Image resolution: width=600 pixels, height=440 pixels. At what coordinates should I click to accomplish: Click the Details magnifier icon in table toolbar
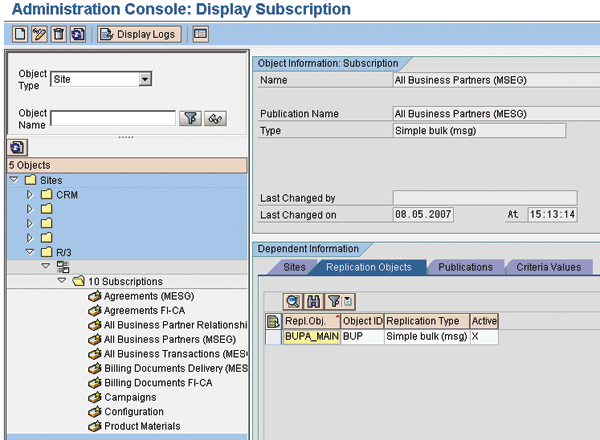(293, 301)
